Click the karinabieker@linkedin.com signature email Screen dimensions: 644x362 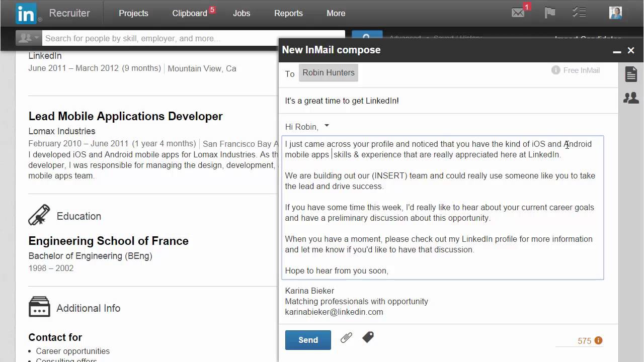[x=334, y=312]
